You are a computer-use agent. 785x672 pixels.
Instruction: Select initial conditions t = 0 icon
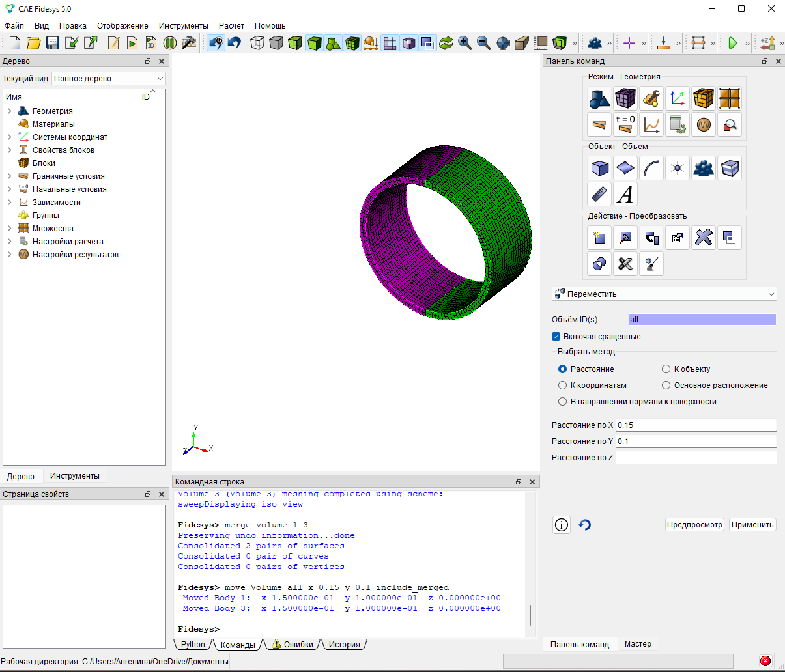point(625,124)
